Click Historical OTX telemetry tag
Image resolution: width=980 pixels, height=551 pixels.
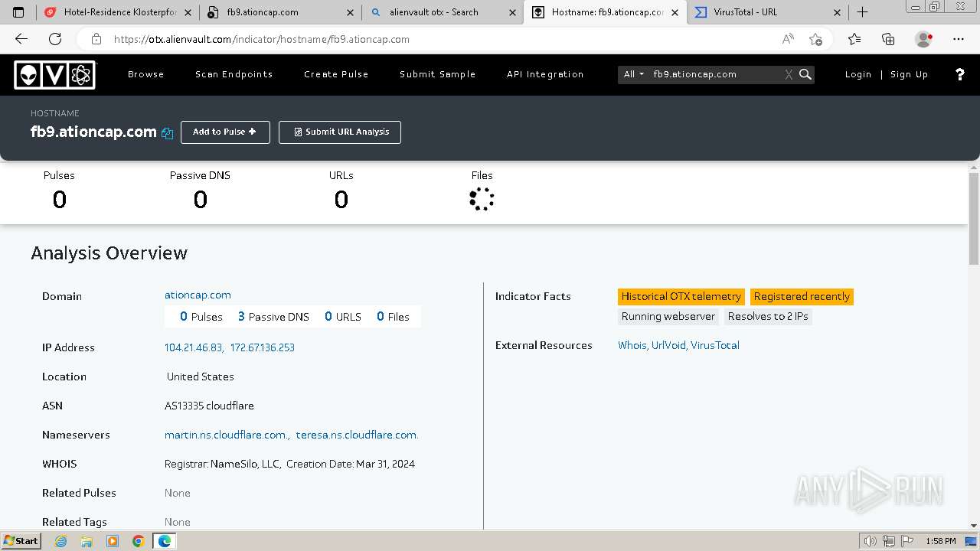tap(681, 297)
